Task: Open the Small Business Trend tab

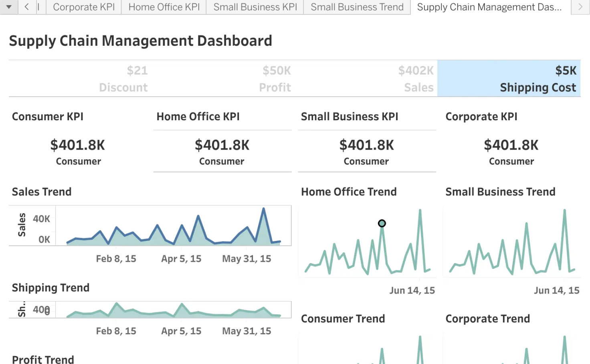Action: [x=357, y=7]
